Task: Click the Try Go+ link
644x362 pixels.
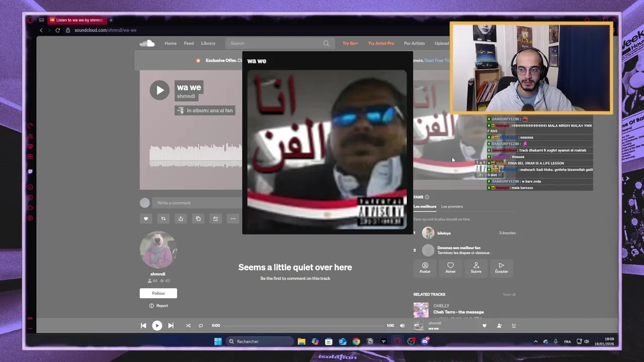Action: 350,43
